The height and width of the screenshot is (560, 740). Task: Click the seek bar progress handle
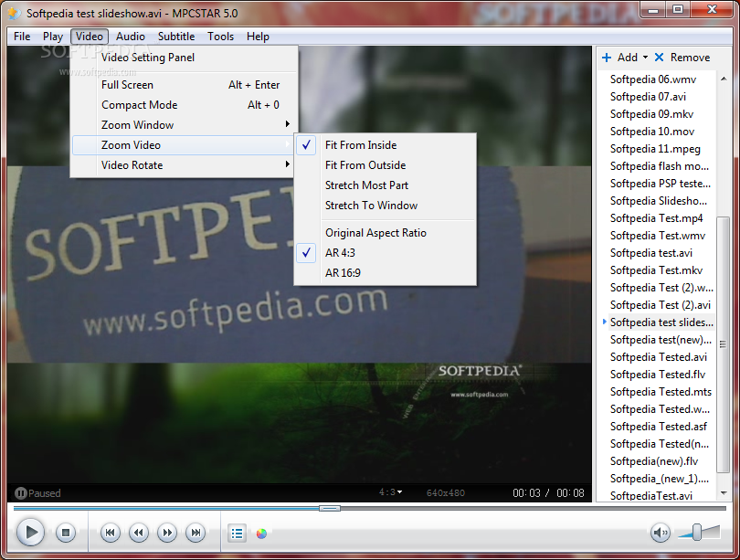[x=330, y=508]
